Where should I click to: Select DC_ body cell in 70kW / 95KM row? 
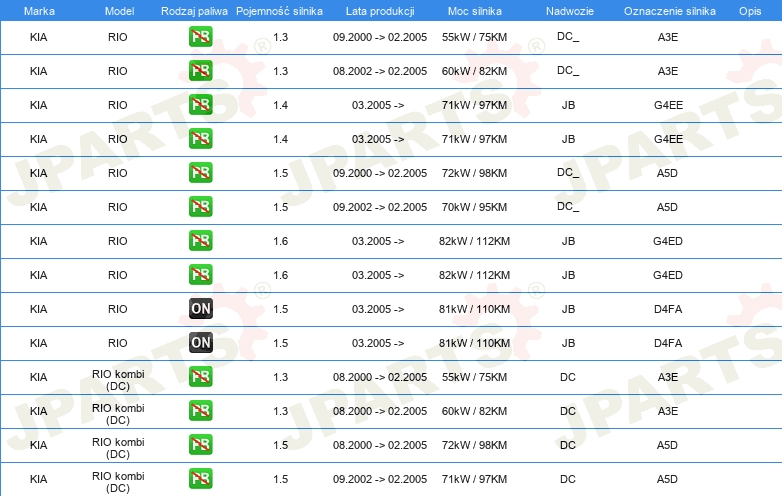point(568,206)
